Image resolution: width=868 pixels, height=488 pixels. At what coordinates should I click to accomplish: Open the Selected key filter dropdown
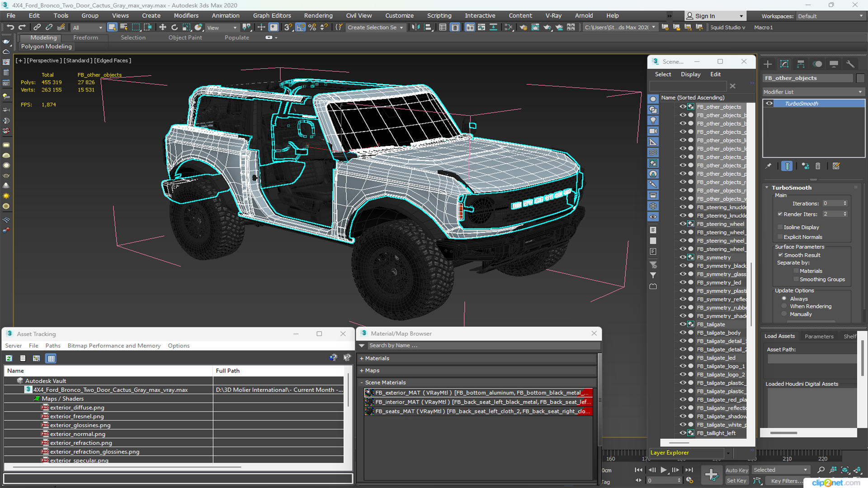pos(781,470)
